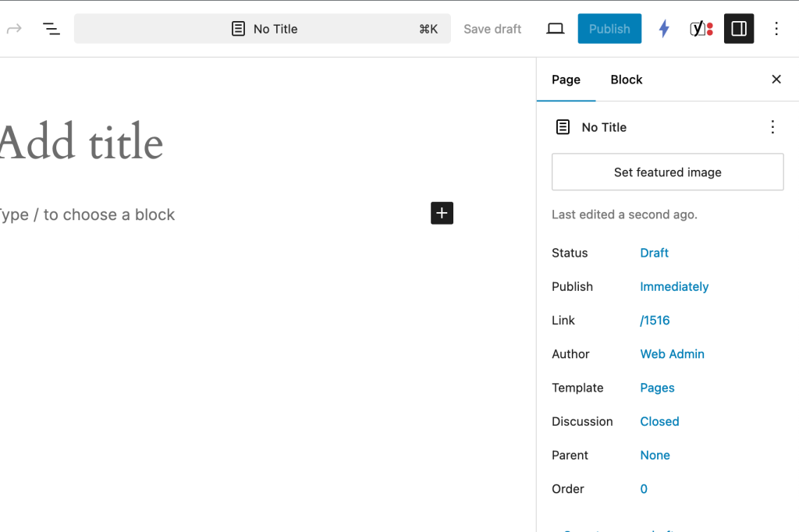Change discussion setting Closed

click(x=659, y=421)
